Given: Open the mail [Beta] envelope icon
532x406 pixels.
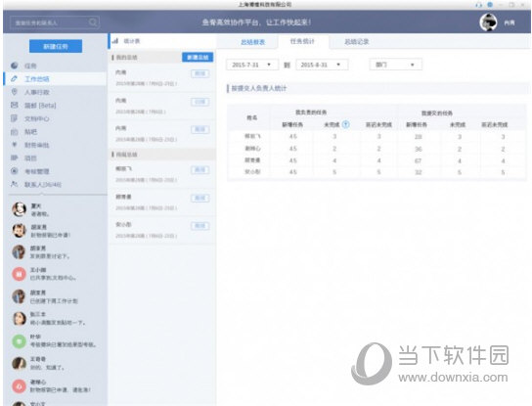Looking at the screenshot, I should [15, 105].
